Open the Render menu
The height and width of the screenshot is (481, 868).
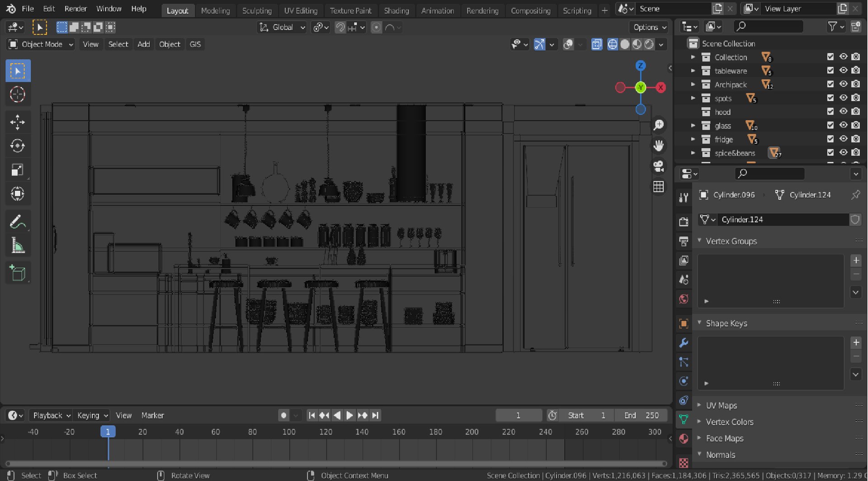(x=75, y=9)
